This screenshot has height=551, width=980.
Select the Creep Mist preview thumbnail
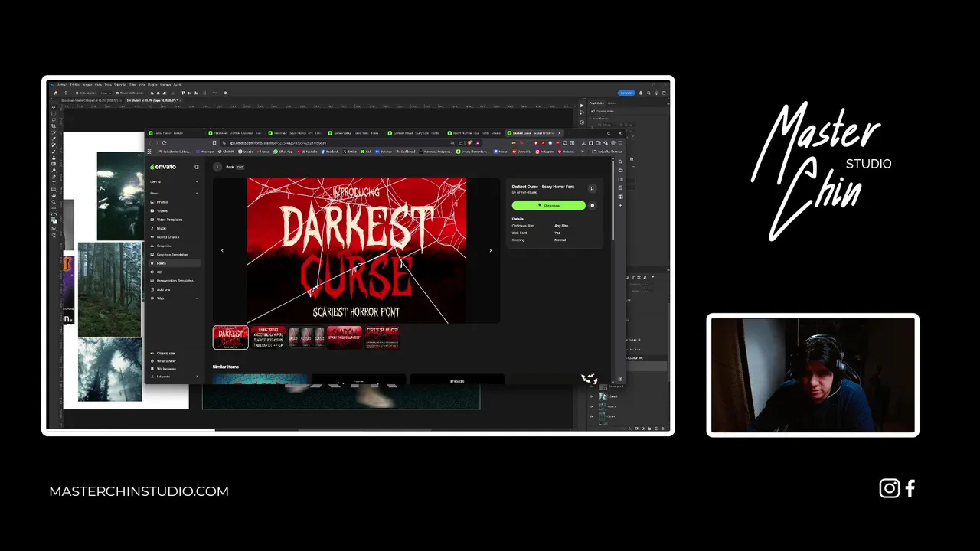point(381,337)
